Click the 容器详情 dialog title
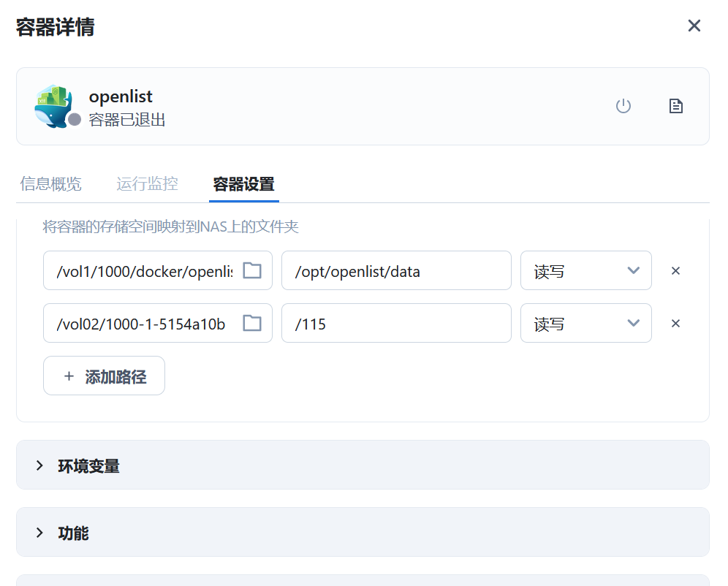 coord(56,27)
